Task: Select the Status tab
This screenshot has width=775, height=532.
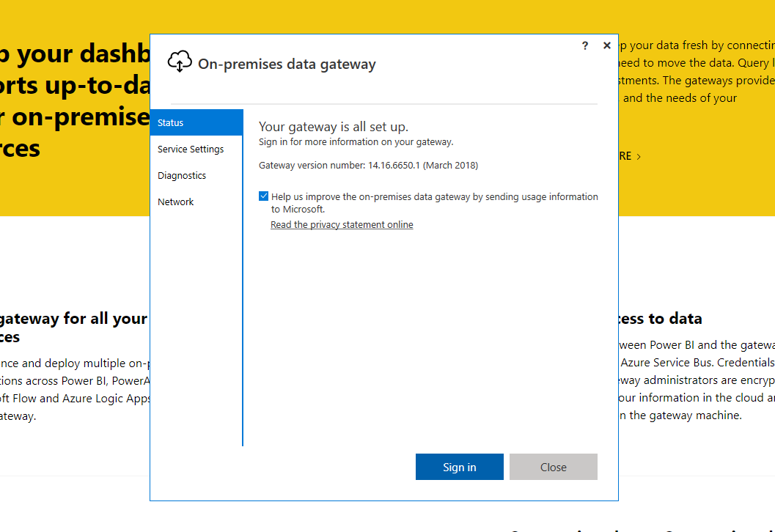Action: coord(196,122)
